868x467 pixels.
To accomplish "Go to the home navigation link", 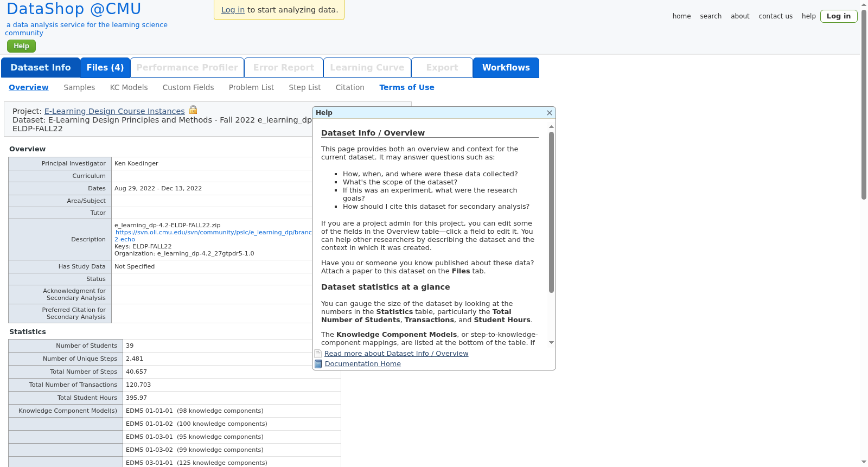I will coord(682,16).
